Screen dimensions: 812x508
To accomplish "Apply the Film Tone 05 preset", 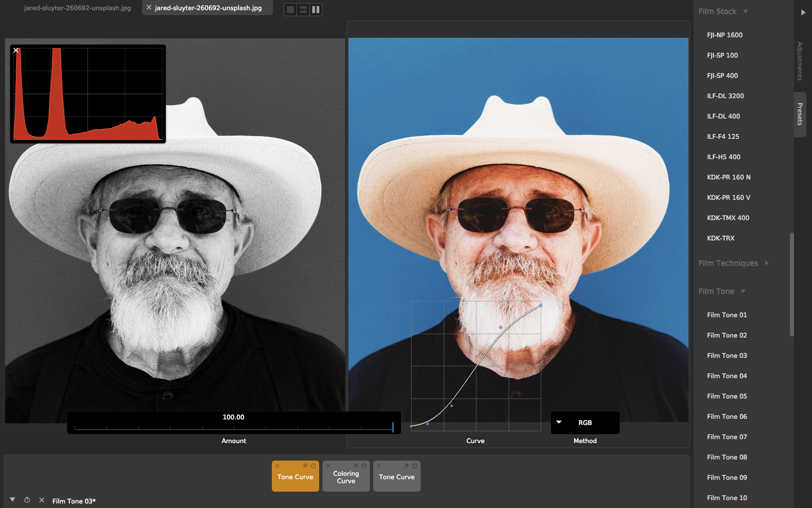I will pos(727,396).
